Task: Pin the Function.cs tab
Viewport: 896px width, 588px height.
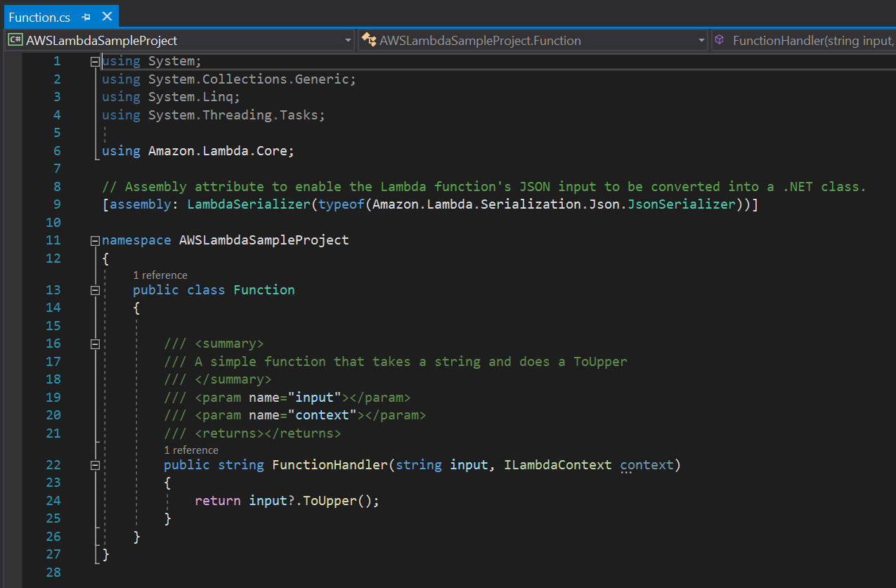Action: pyautogui.click(x=86, y=16)
